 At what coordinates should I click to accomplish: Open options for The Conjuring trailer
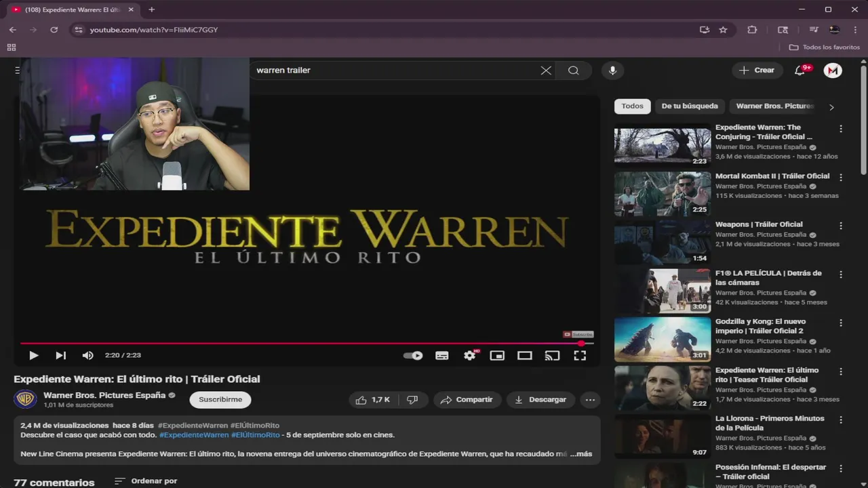pos(841,129)
